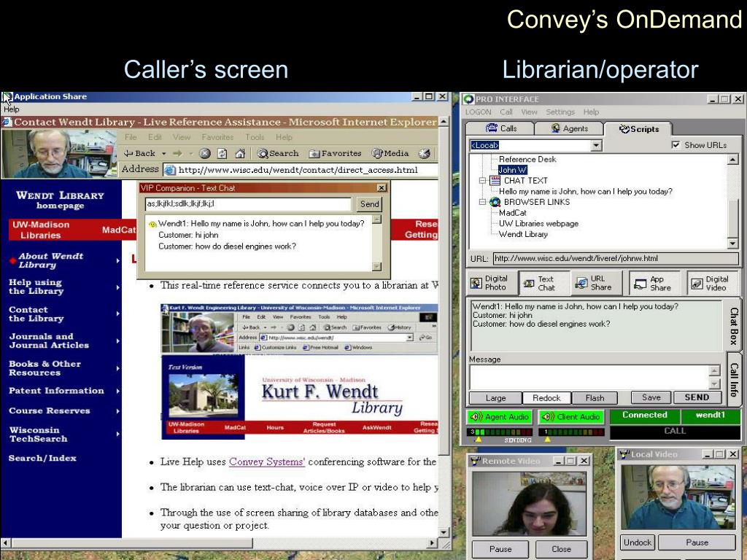Open the dropdown arrow next to Back
747x560 pixels.
163,153
